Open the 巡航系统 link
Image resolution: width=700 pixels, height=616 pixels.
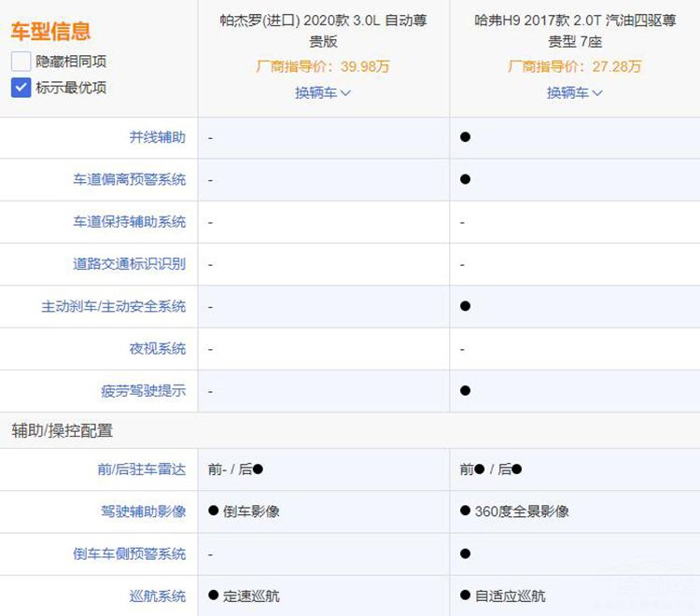point(158,595)
